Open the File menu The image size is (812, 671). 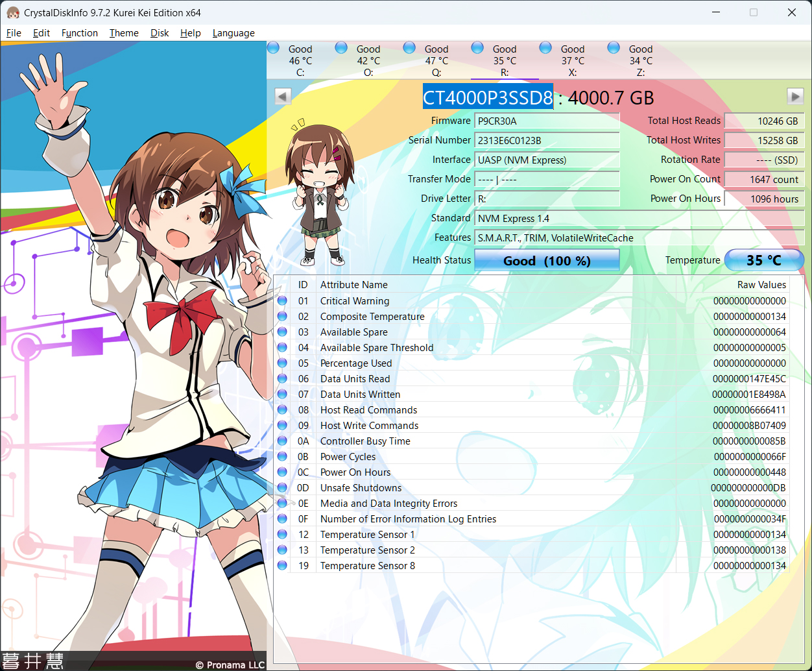point(14,33)
